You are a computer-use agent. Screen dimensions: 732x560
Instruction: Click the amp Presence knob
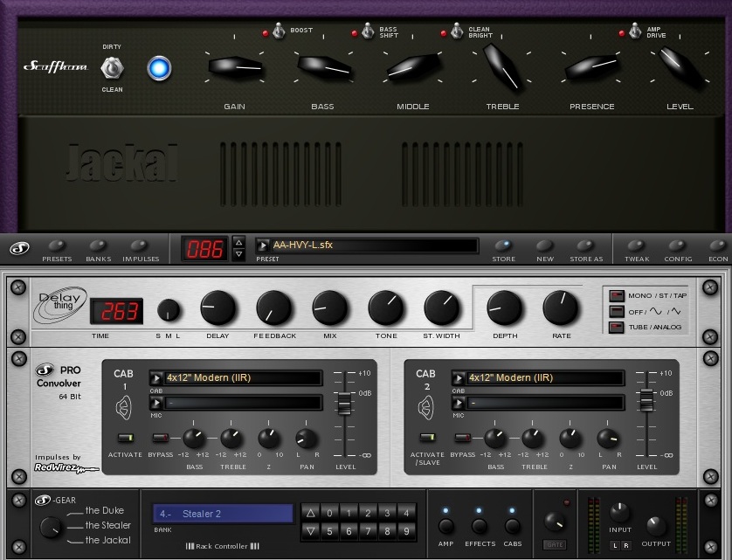click(x=591, y=68)
